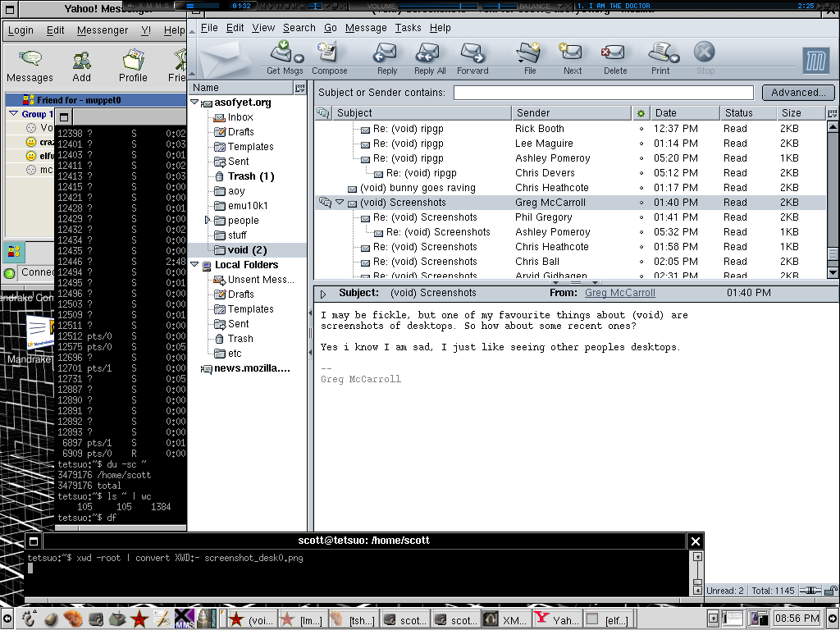Click the online/offline plug icon in status bar

(810, 591)
